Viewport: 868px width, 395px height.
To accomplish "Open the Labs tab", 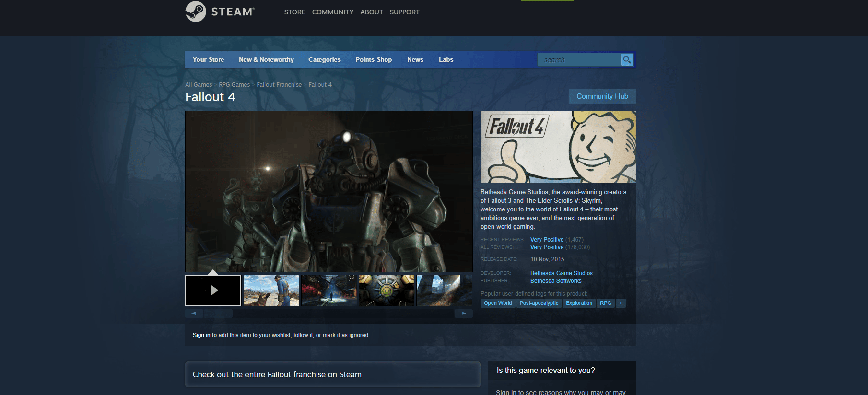I will click(446, 59).
